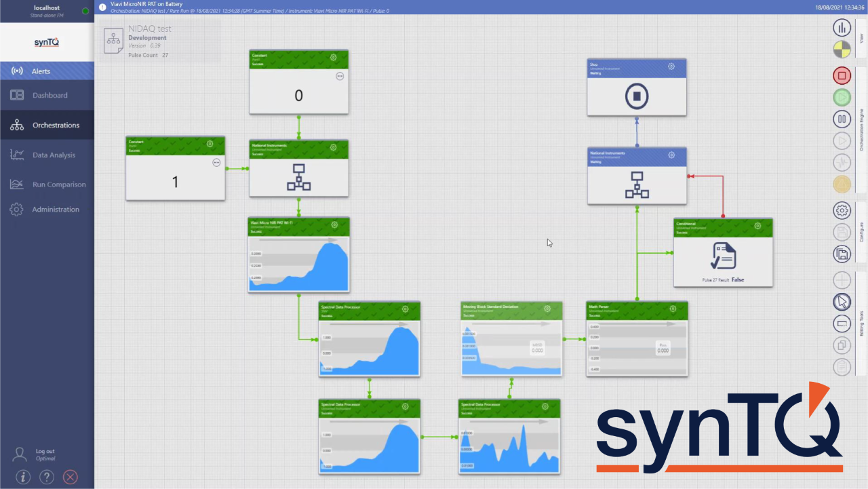Screen dimensions: 868x489
Task: Open the Moving Block Standard Deviation gear
Action: [547, 309]
